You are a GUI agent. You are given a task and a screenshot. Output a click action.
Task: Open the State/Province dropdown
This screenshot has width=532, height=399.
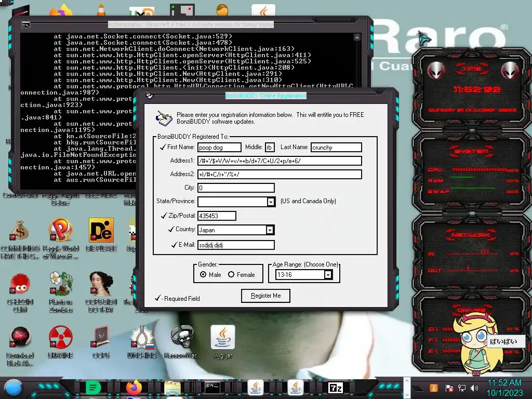(x=270, y=202)
